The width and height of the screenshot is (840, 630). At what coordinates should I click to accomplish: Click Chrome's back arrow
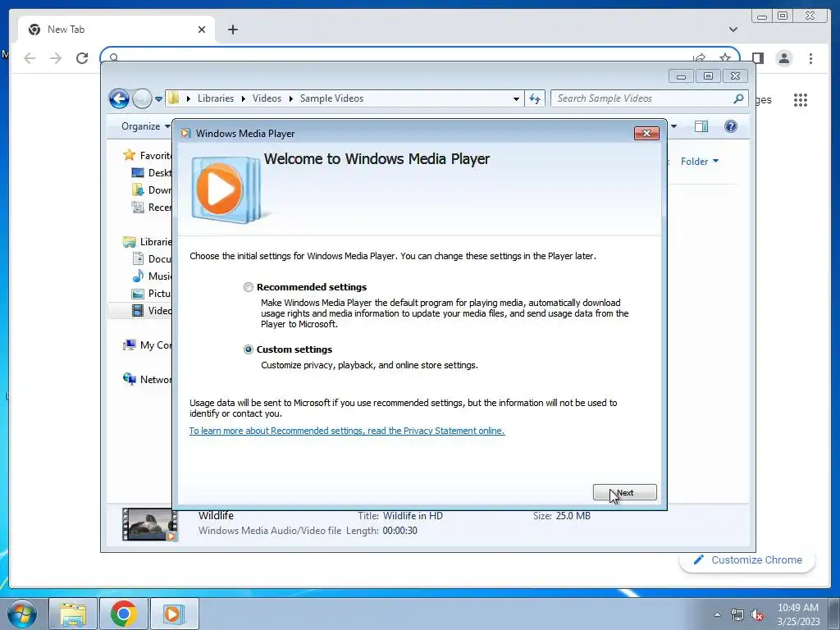(x=30, y=58)
